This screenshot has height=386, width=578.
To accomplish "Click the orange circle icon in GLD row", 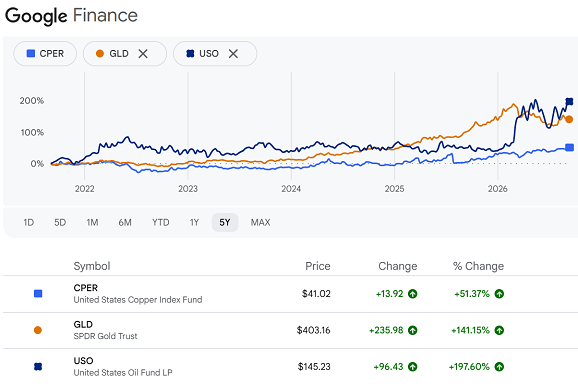I will [x=38, y=330].
